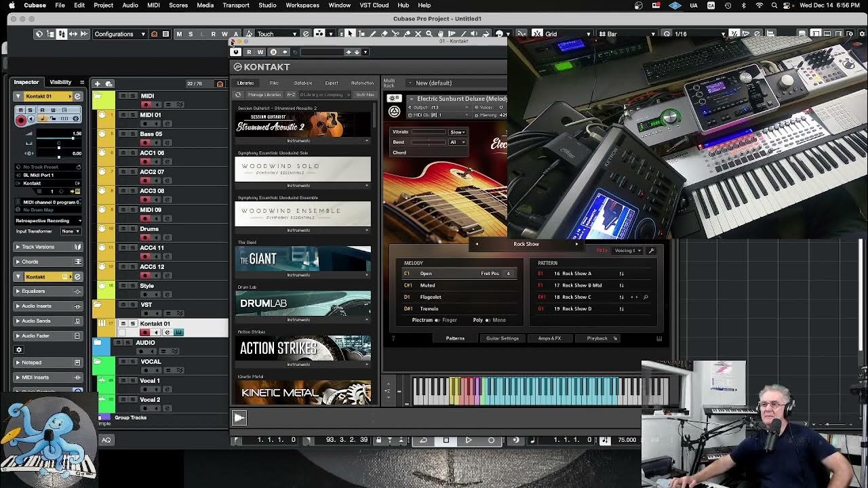Expand Strummed Acoustic 2 Instruments dropdown
The image size is (868, 488).
point(303,141)
